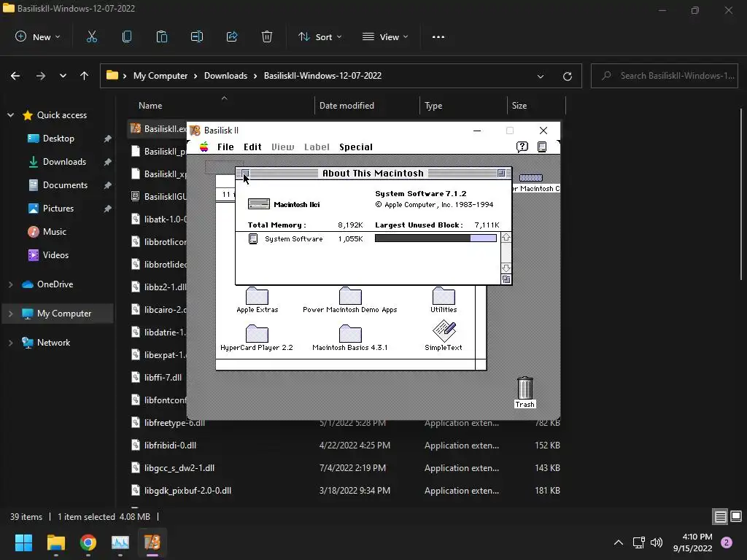Screen dimensions: 747x560
Task: Open the View dropdown in Explorer
Action: click(x=385, y=36)
